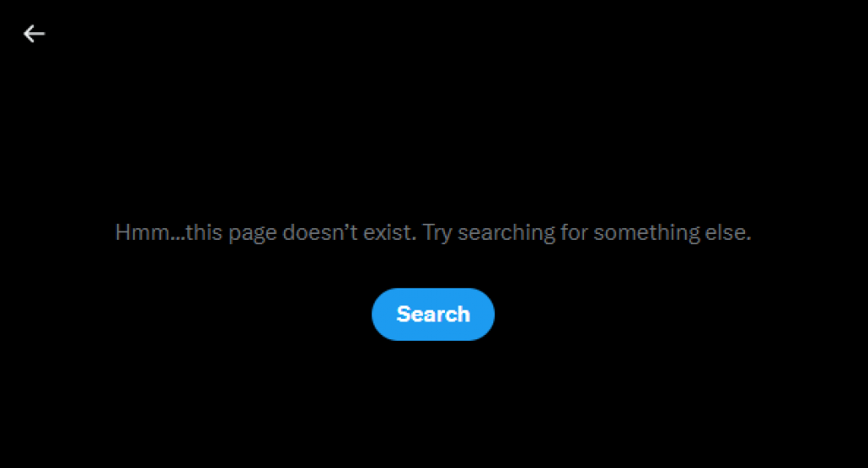Screen dimensions: 868x468
Task: Leave this error page using back arrow
Action: coord(34,34)
